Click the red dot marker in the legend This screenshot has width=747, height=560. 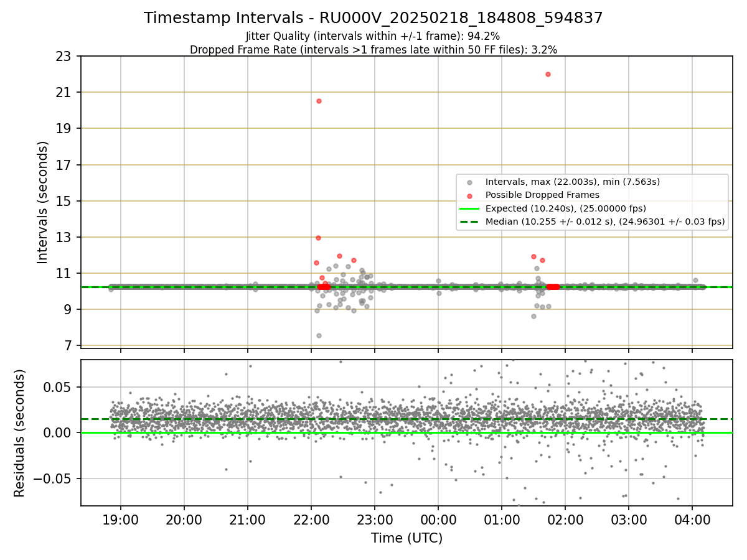click(470, 195)
